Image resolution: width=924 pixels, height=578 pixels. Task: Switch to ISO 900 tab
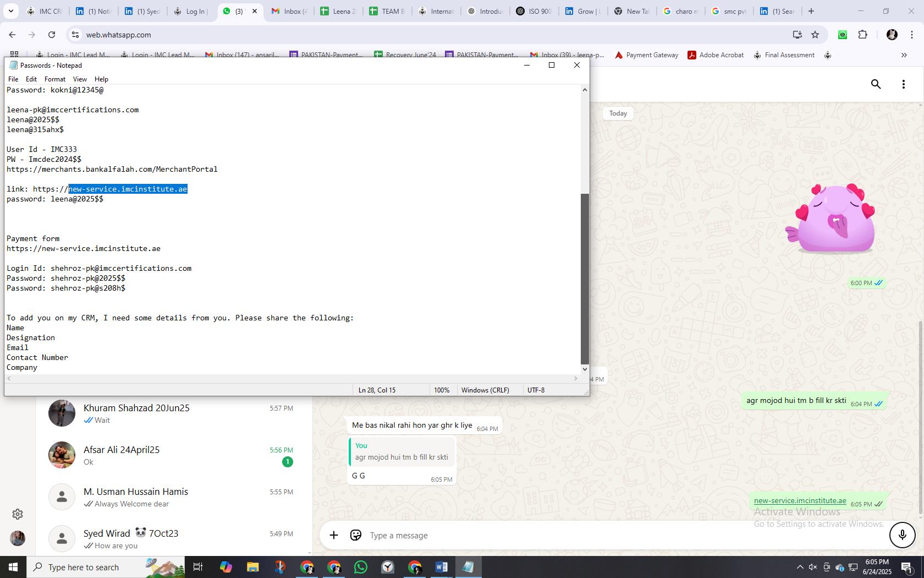pos(533,11)
